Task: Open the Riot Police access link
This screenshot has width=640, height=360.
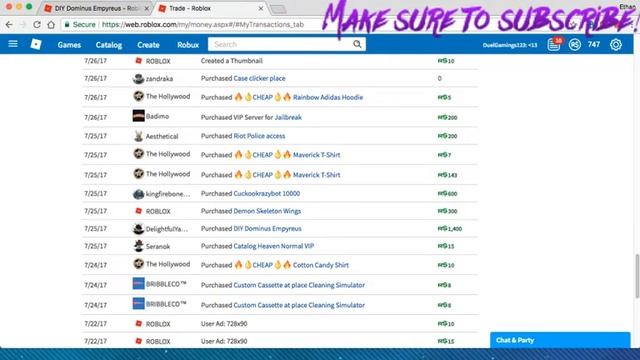Action: pos(259,136)
